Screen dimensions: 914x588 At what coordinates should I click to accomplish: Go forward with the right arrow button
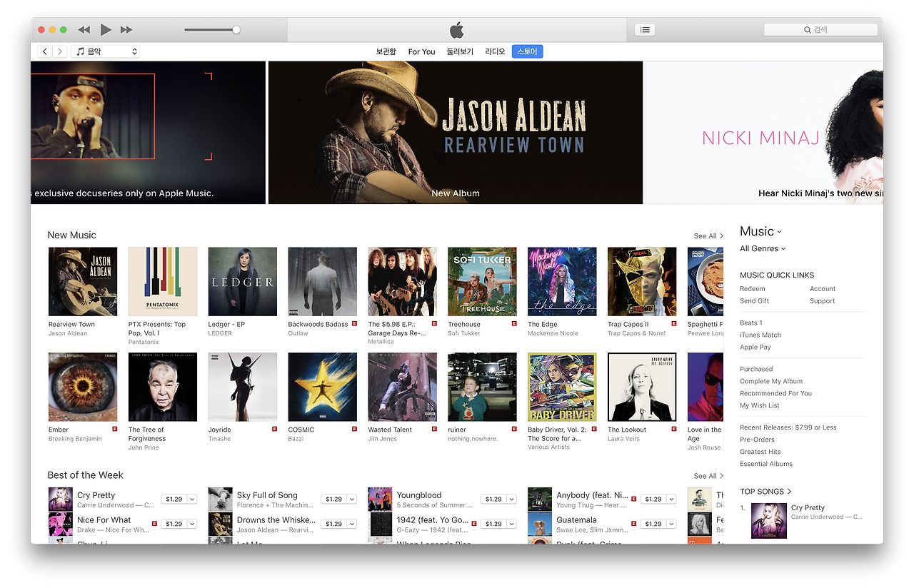59,51
